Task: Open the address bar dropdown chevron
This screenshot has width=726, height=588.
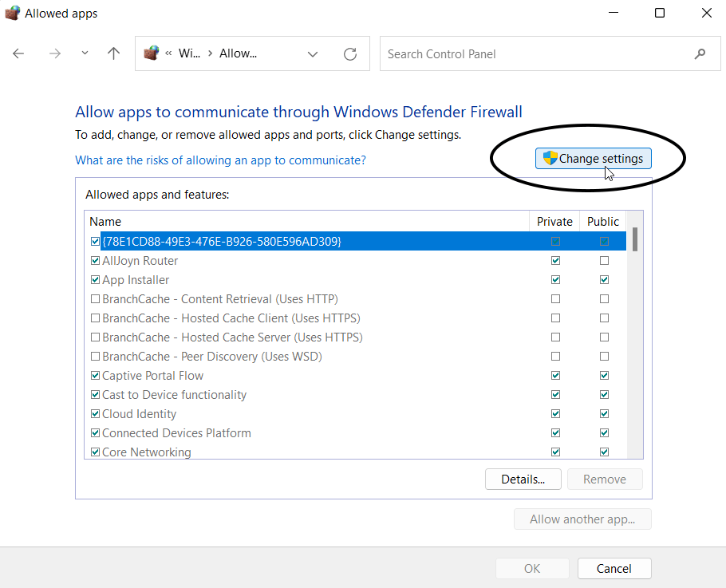Action: coord(313,53)
